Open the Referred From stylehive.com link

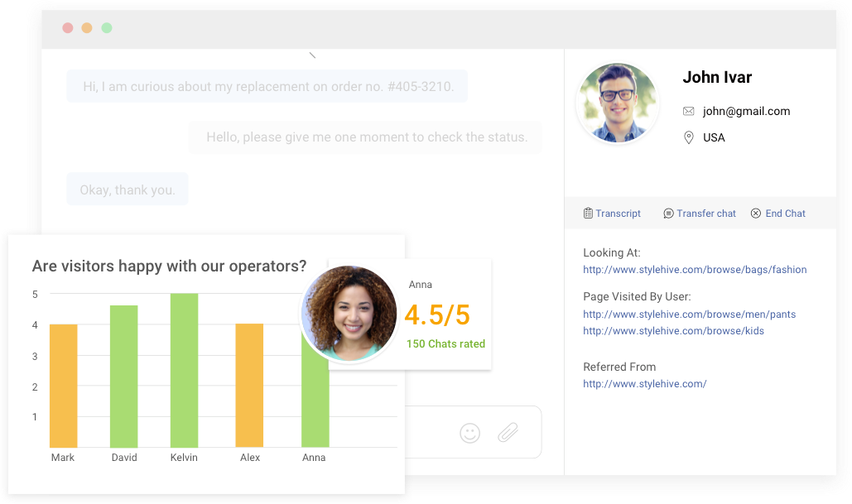point(645,383)
